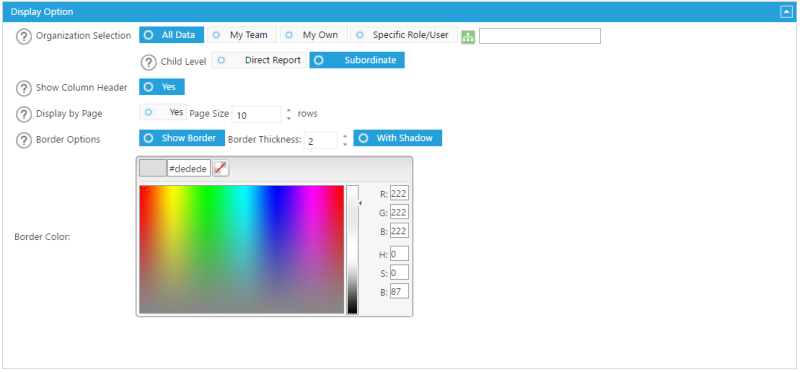This screenshot has width=800, height=372.
Task: Click the Border Thickness input field
Action: click(x=320, y=140)
